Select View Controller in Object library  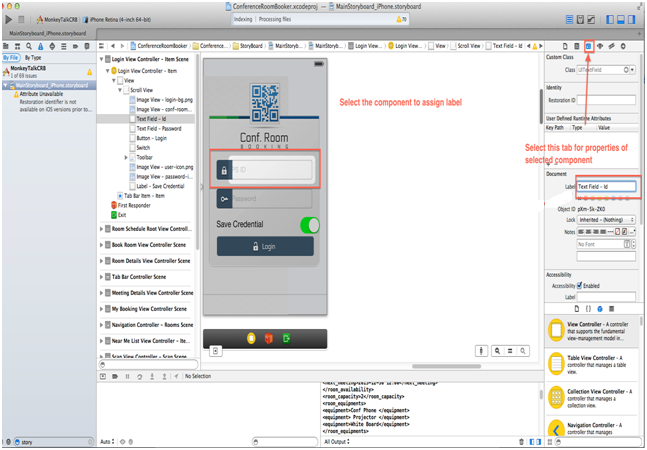point(592,331)
